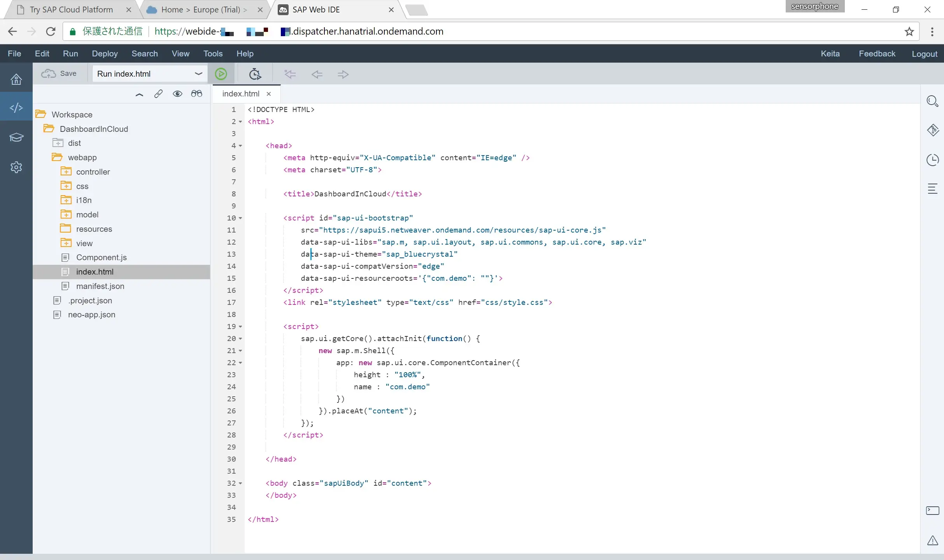
Task: Open .project.json file
Action: [90, 300]
